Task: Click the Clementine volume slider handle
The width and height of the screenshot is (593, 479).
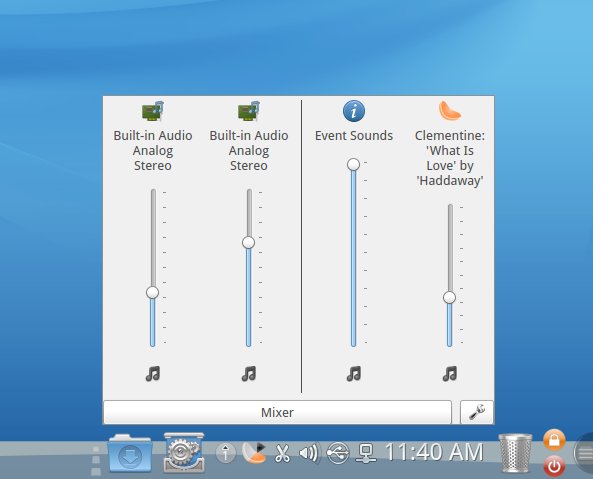Action: pyautogui.click(x=449, y=298)
